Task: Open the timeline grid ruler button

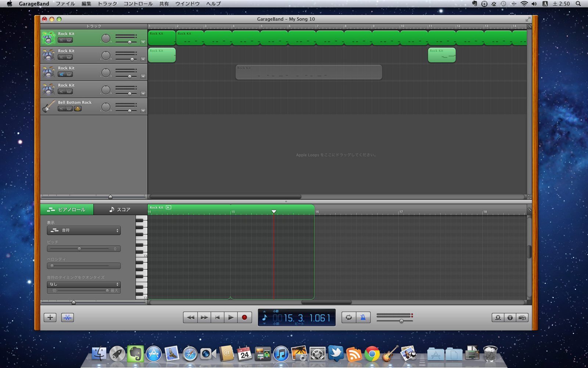Action: [x=530, y=26]
